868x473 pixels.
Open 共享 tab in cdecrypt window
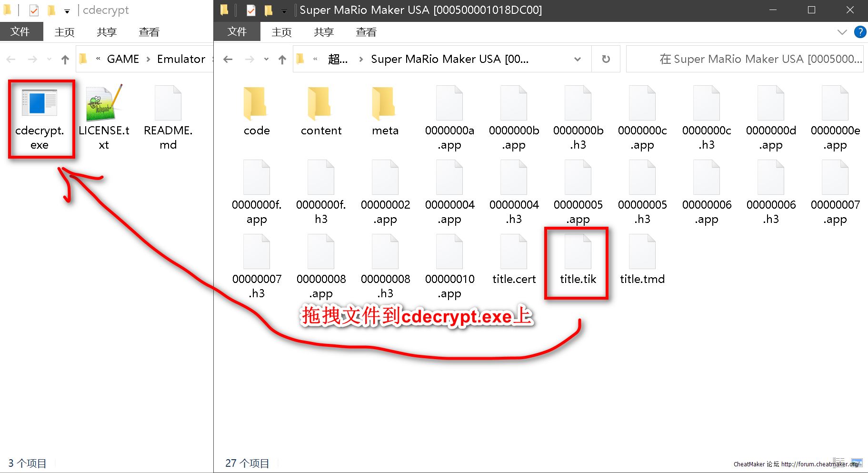106,32
